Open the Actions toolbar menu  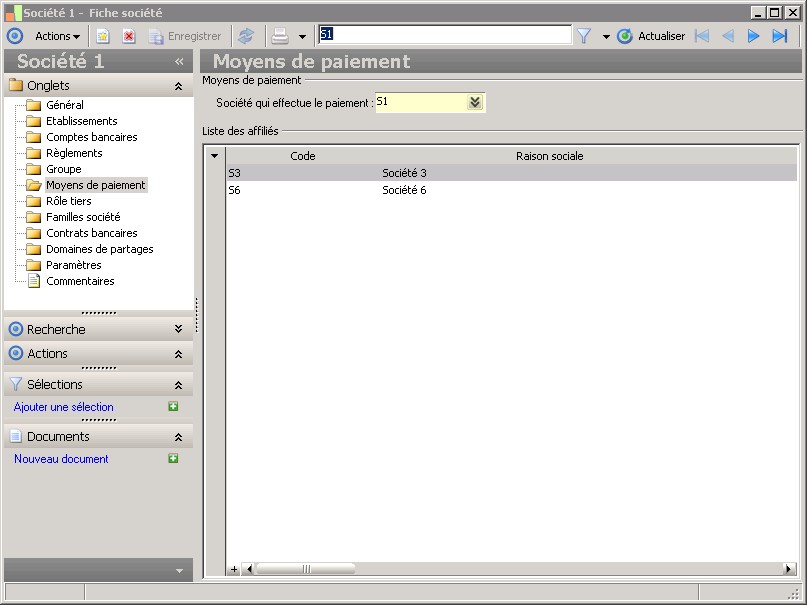(57, 36)
